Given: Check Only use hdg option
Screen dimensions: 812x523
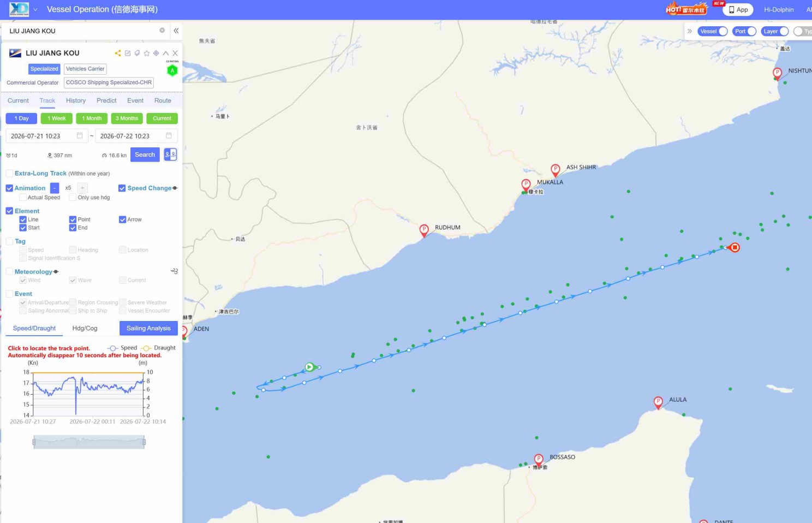Looking at the screenshot, I should (x=73, y=197).
